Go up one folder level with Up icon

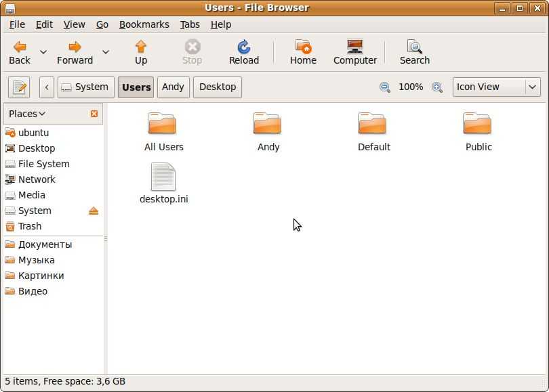click(x=141, y=47)
